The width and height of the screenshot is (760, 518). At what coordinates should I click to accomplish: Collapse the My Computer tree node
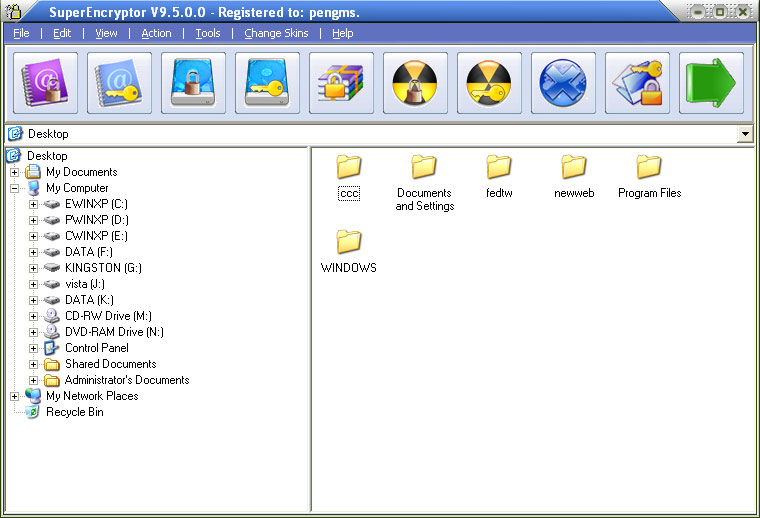[15, 188]
